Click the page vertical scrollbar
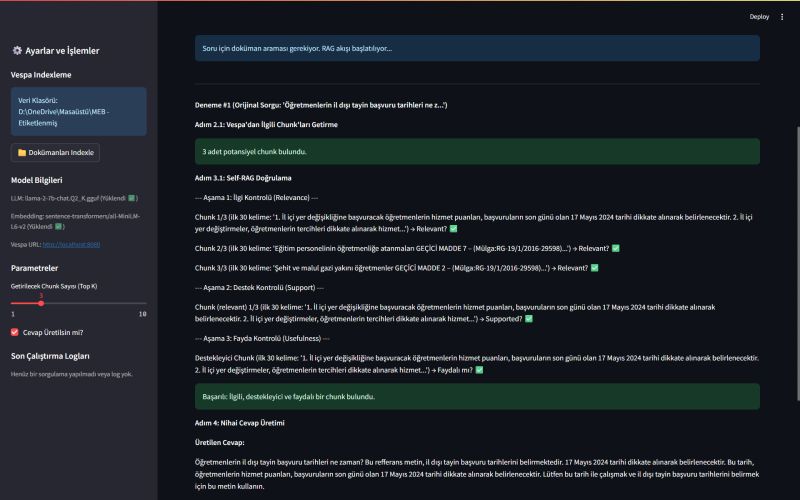 point(797,263)
